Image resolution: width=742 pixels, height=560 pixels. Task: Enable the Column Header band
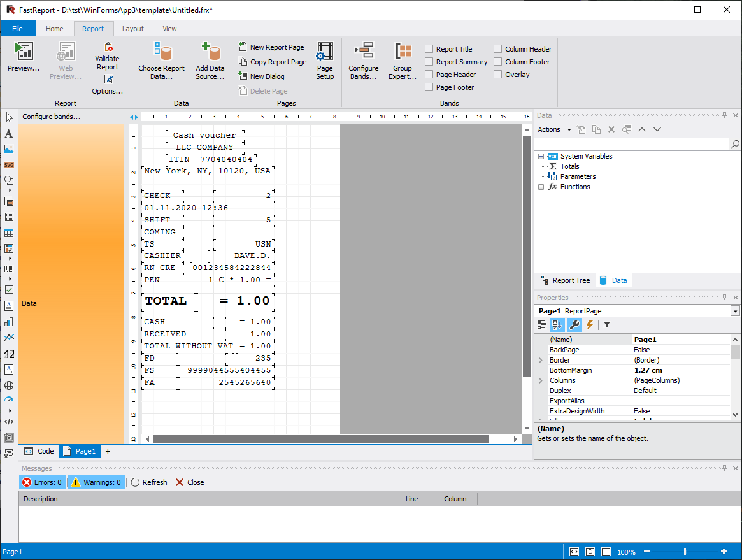click(x=498, y=49)
